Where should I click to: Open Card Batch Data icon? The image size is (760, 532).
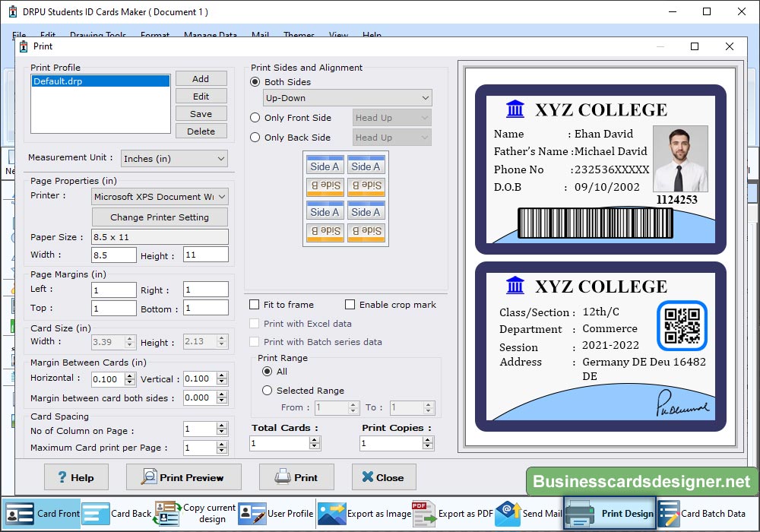[x=669, y=514]
